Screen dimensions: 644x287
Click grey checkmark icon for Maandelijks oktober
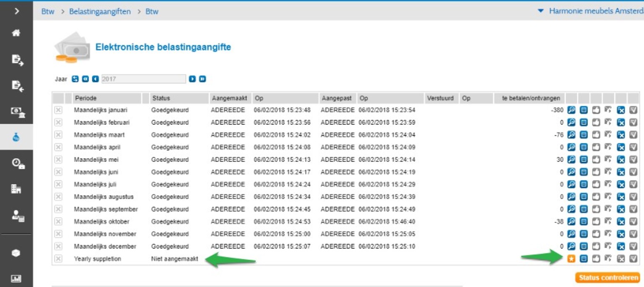pyautogui.click(x=633, y=222)
